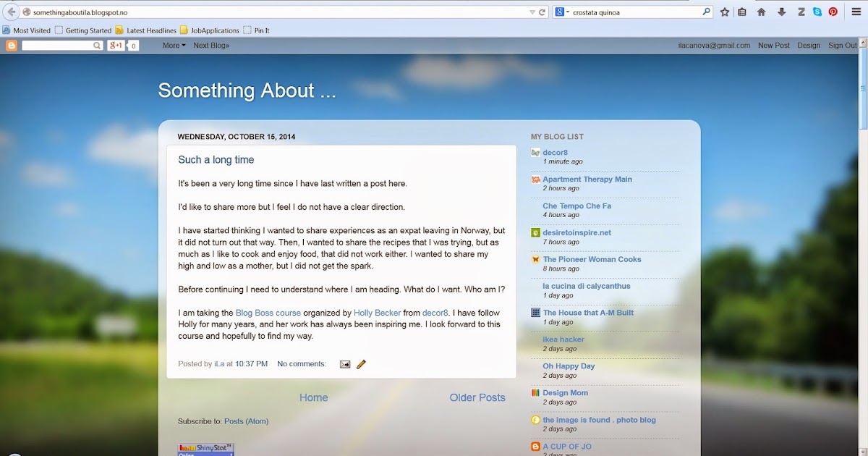Open Che Tempo Che Fa blog
The image size is (868, 456).
(577, 206)
